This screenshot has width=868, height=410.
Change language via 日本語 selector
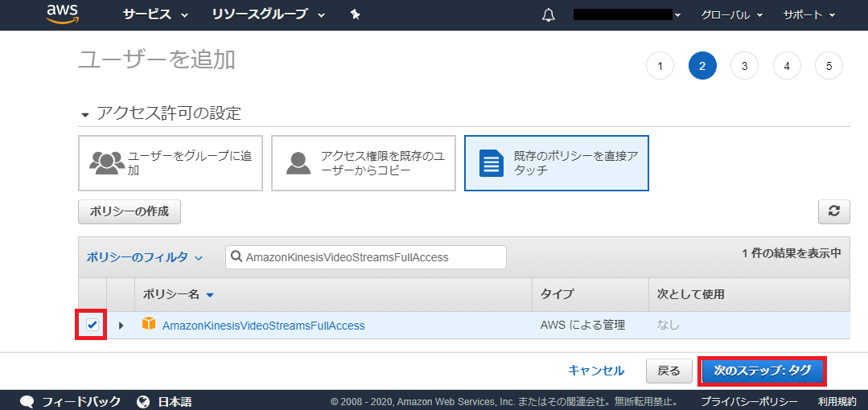(x=164, y=402)
